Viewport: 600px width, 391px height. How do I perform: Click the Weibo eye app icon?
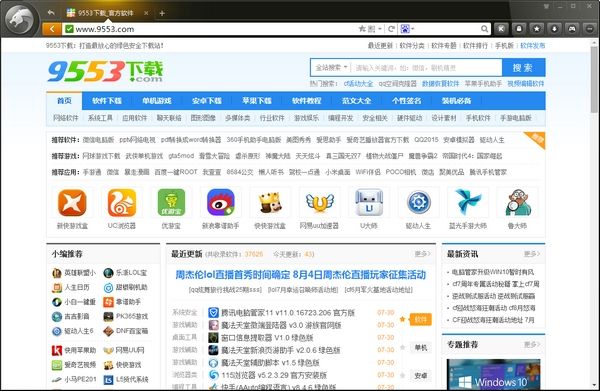[x=220, y=202]
